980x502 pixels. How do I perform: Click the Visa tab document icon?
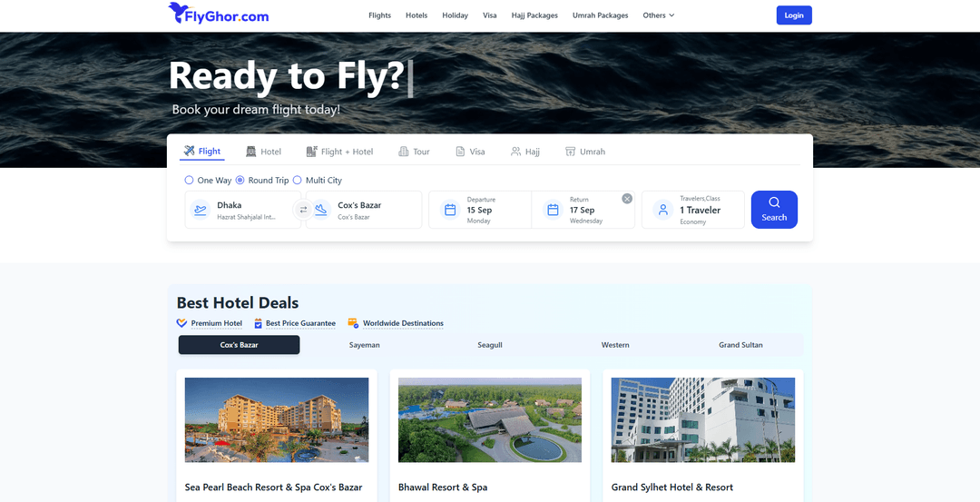(x=460, y=152)
